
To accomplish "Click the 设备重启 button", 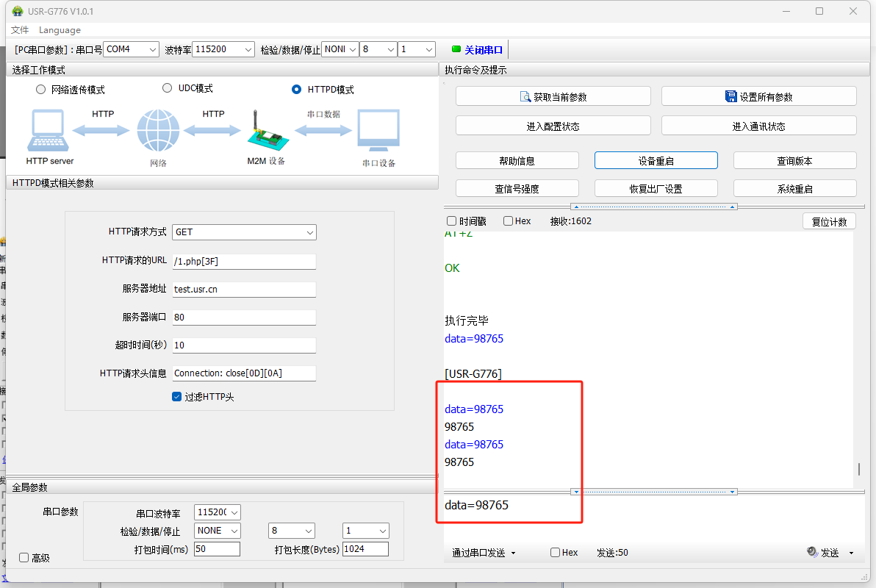I will coord(656,161).
